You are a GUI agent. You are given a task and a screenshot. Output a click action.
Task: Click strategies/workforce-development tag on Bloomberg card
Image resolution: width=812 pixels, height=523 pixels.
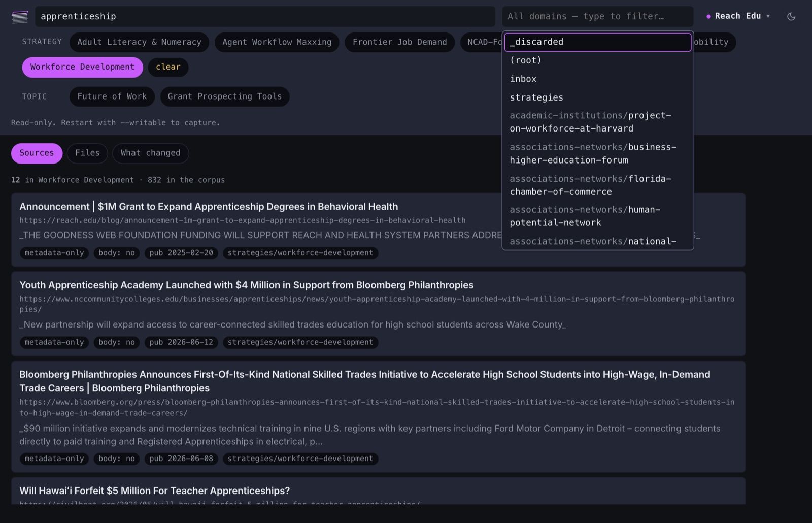pos(300,459)
